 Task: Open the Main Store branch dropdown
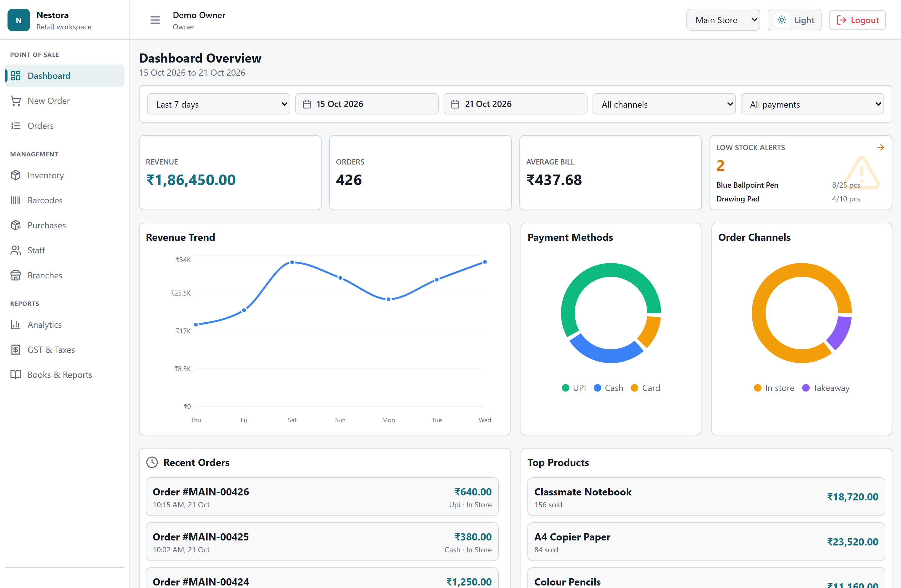pos(723,20)
